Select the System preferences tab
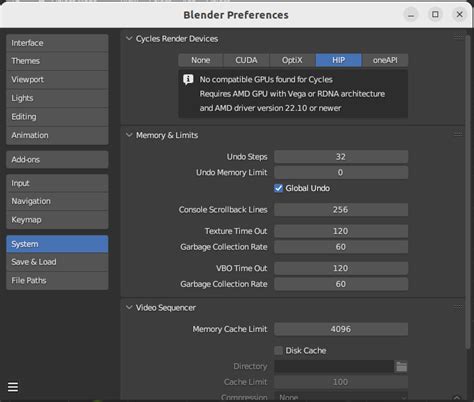This screenshot has width=474, height=402. point(57,244)
